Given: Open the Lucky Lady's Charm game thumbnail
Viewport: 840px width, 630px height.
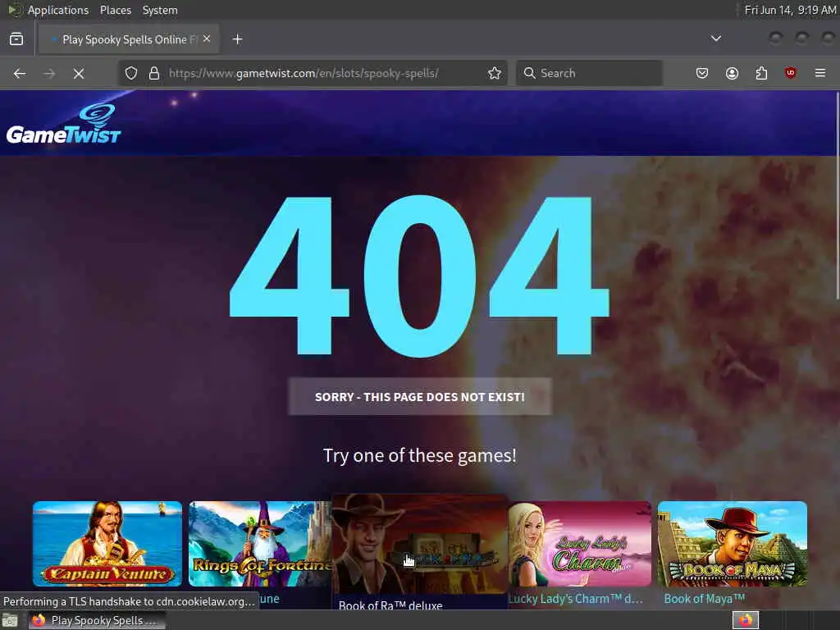Looking at the screenshot, I should [x=580, y=544].
